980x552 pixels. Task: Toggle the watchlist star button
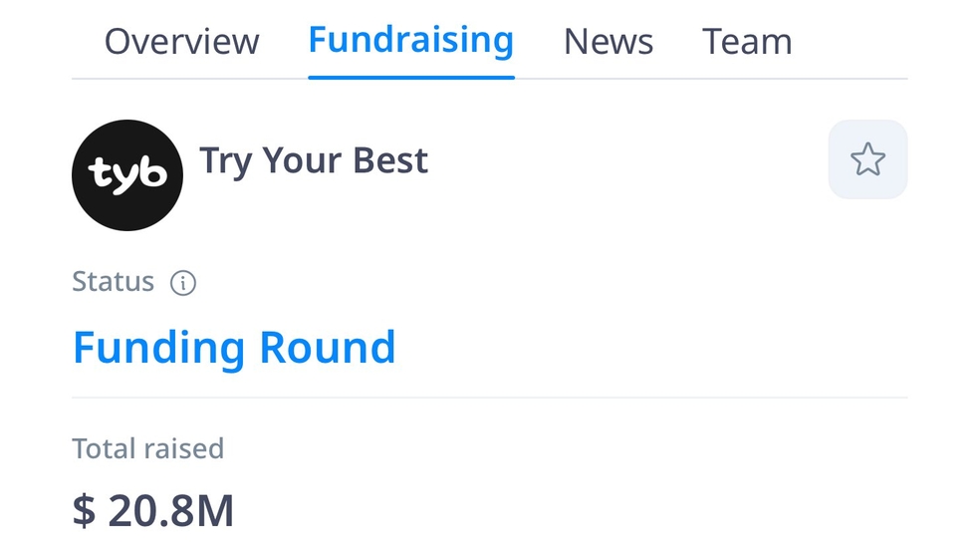coord(867,159)
